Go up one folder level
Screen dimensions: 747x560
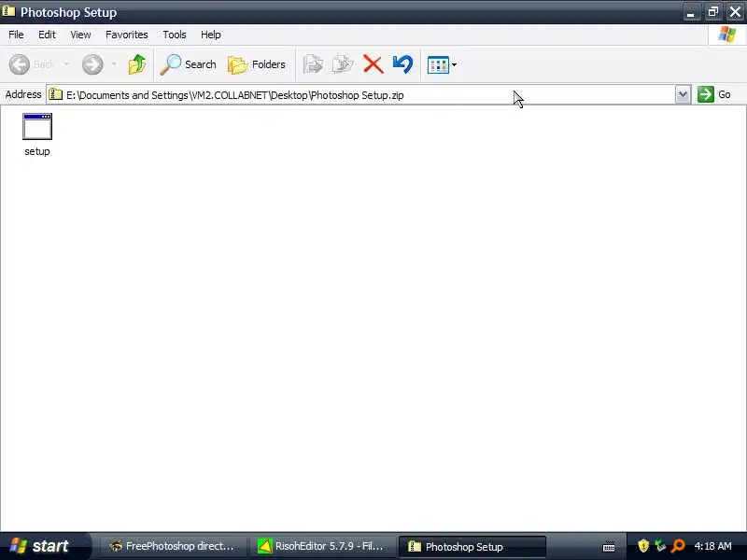(x=137, y=64)
